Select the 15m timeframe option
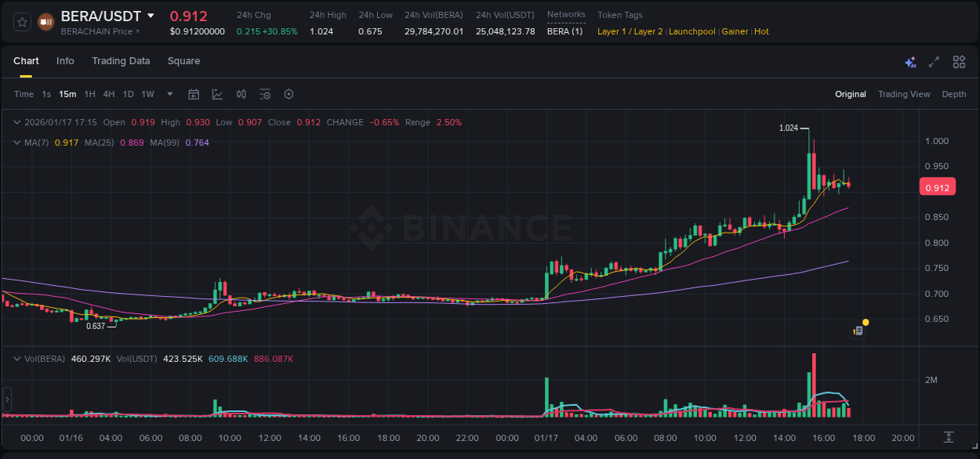 (67, 94)
